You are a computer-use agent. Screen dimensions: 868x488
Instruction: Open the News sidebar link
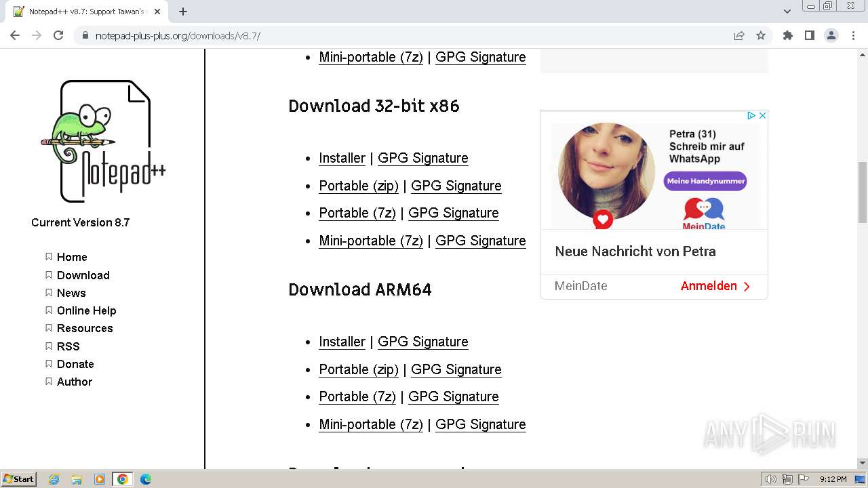point(71,293)
